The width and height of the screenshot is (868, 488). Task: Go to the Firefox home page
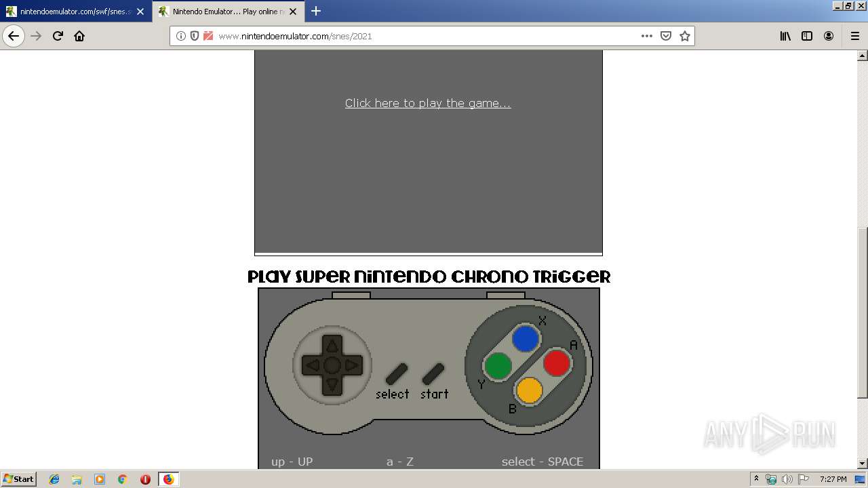[x=79, y=36]
